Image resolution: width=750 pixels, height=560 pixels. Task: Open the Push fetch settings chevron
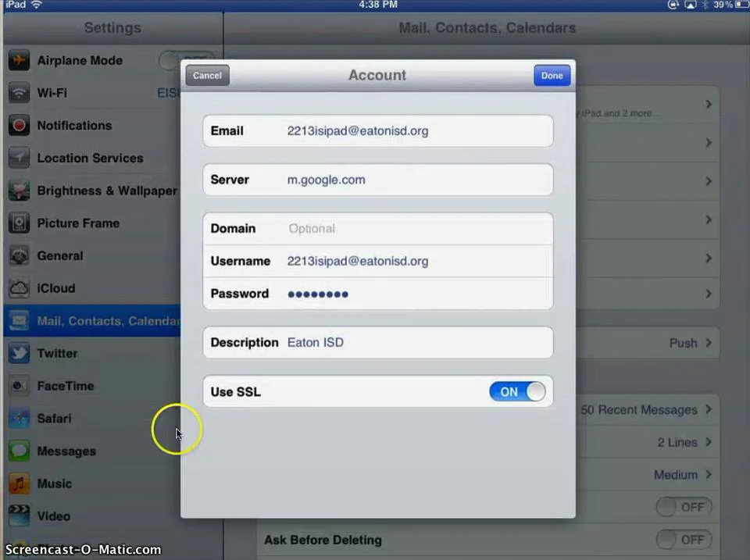709,343
